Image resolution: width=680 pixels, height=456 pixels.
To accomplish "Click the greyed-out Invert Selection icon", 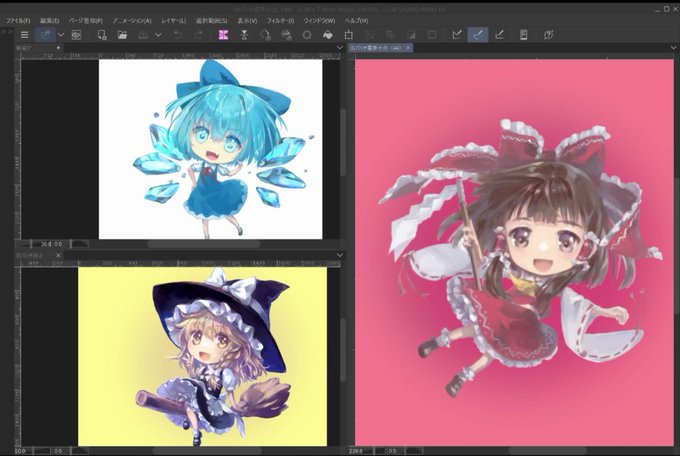I will (390, 35).
